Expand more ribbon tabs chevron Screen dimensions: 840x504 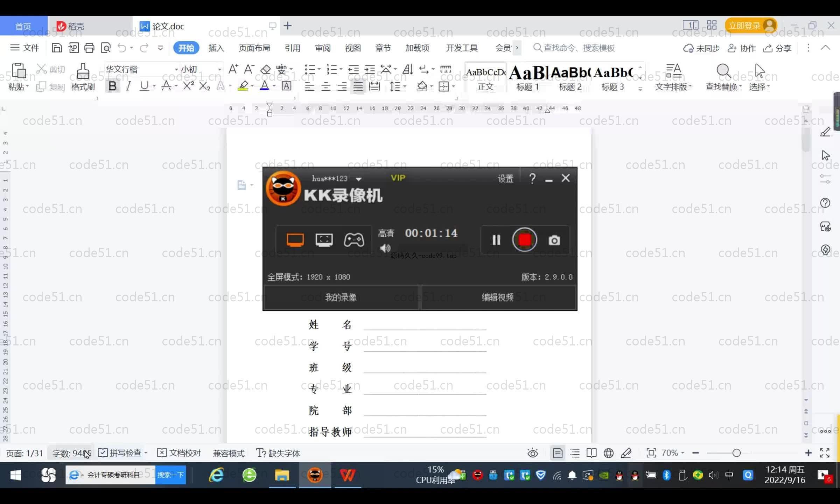click(517, 48)
